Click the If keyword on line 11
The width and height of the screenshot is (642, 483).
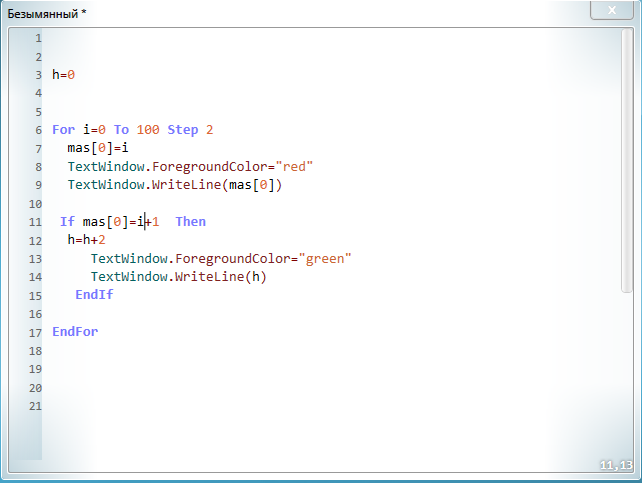click(67, 222)
